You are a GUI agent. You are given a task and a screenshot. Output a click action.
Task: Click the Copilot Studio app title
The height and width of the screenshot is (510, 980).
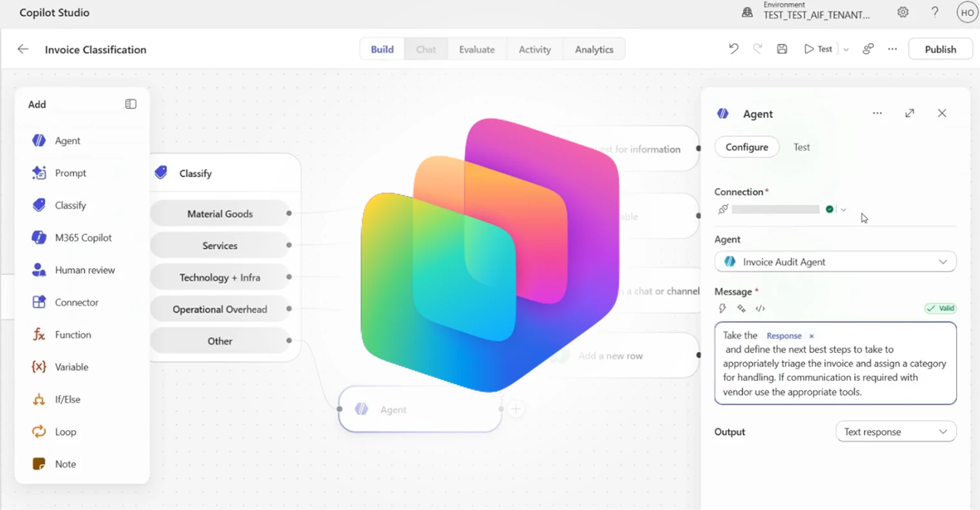tap(54, 12)
